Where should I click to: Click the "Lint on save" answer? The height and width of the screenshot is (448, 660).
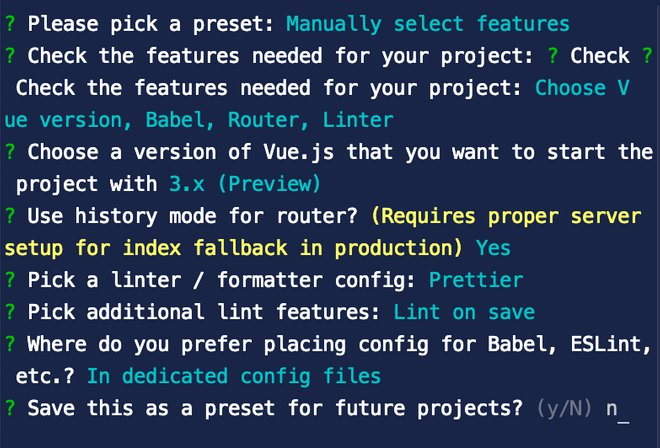coord(464,312)
